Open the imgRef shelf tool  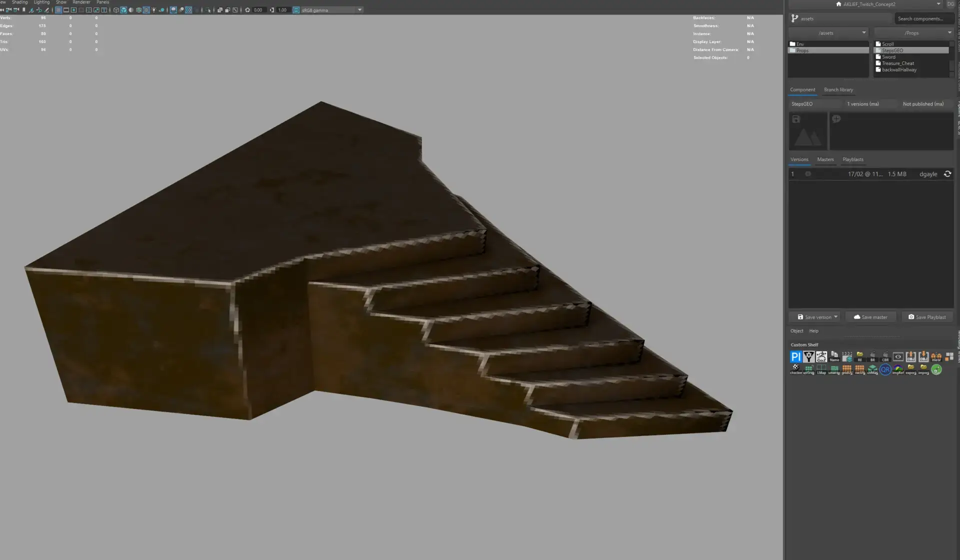898,369
